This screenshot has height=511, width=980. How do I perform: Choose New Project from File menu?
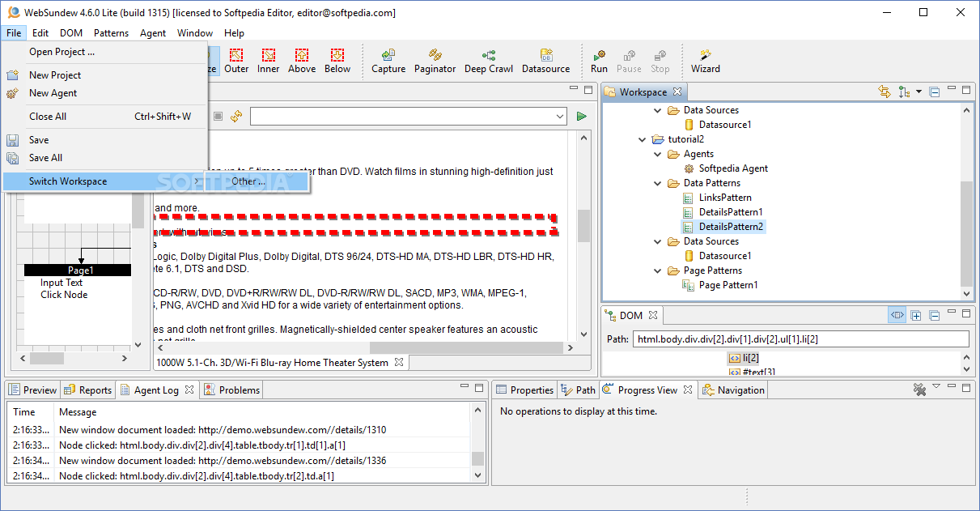[x=105, y=75]
